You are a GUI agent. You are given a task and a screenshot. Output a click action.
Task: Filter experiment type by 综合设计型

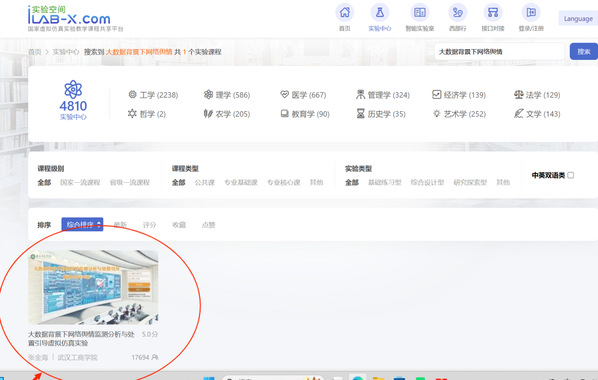pos(427,182)
